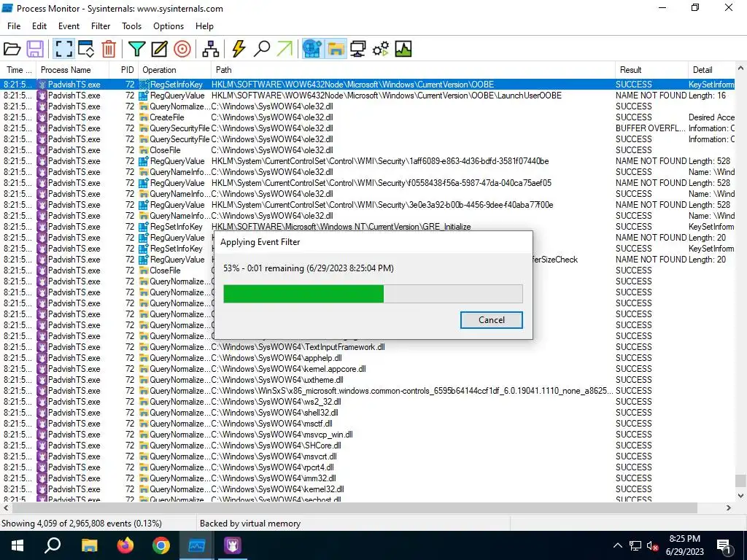
Task: Select the GRE_Initialize RegSetInfoKey row
Action: 368,227
